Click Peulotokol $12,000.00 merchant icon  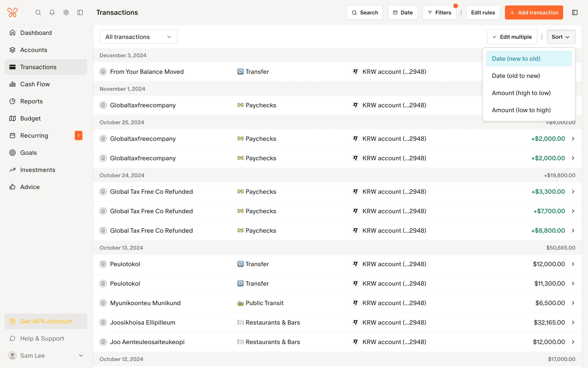[103, 264]
